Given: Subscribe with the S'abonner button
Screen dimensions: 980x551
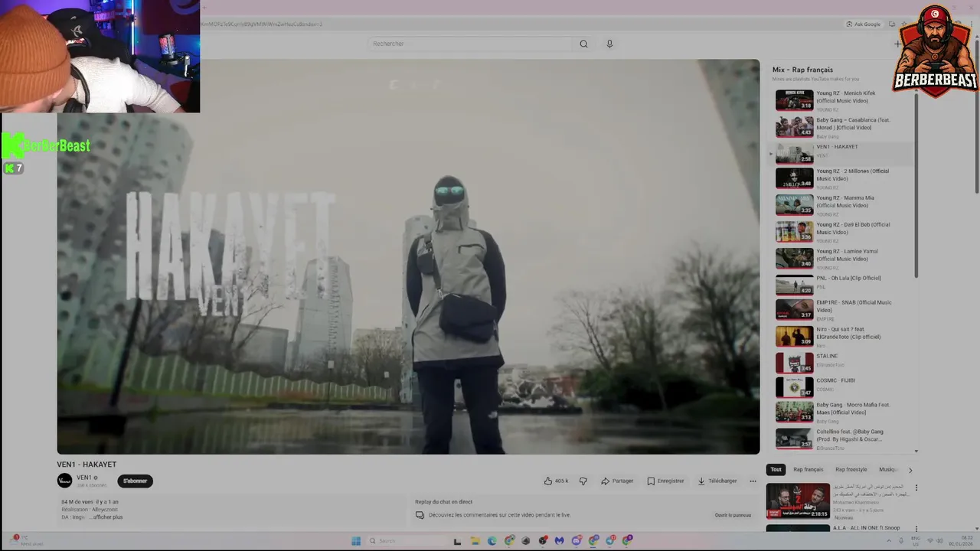Looking at the screenshot, I should (x=135, y=481).
